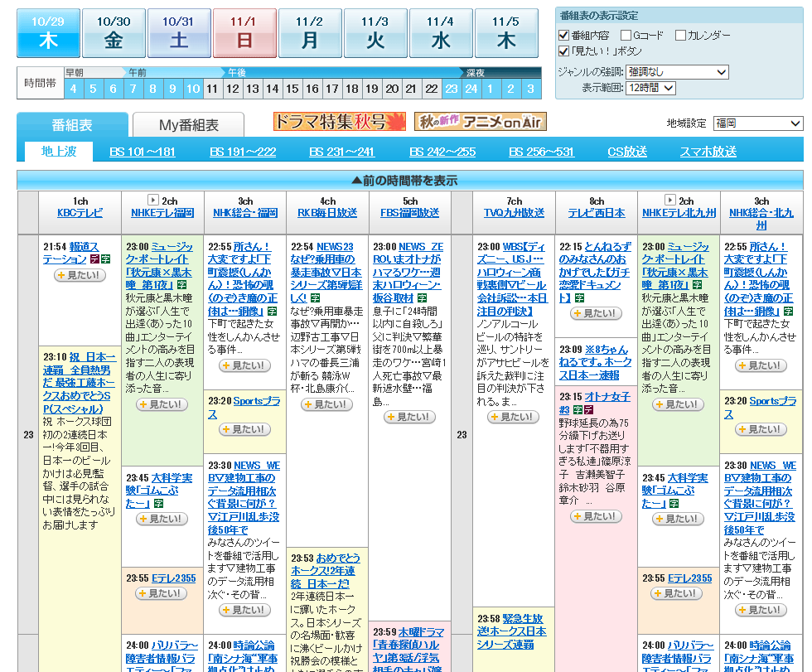
Task: Click subtitle 字 icon beside とんねるず ドキュメント
Action: pos(579,298)
